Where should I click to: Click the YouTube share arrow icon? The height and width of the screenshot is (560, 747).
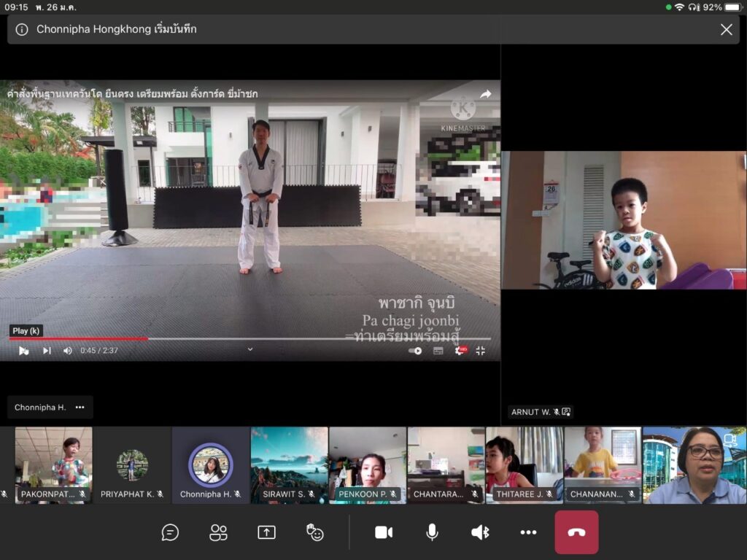486,94
